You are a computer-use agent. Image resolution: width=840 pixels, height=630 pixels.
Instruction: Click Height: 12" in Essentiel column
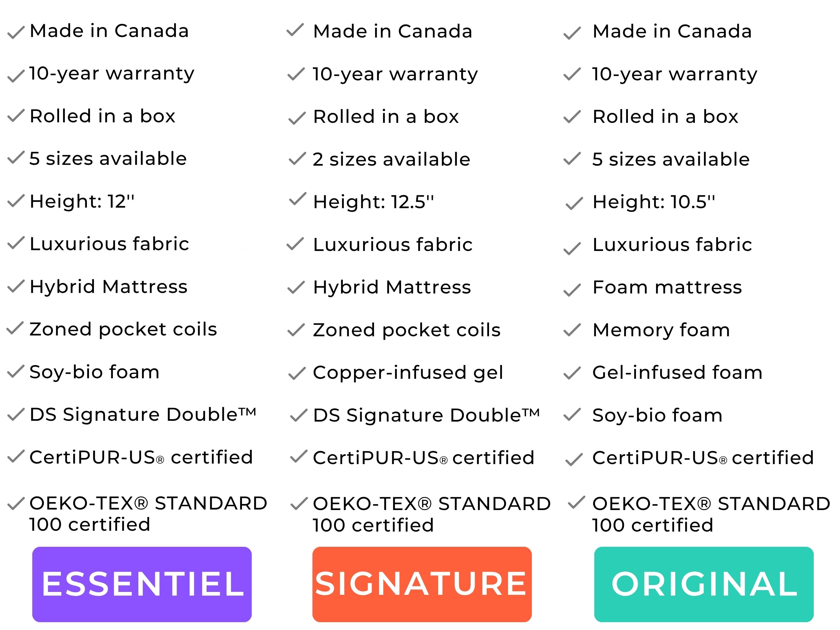click(82, 201)
